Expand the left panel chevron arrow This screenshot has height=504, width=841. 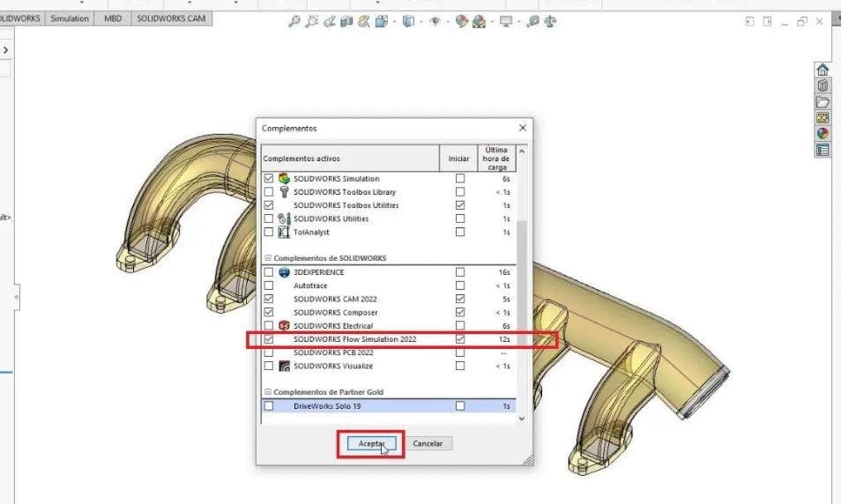click(x=6, y=50)
